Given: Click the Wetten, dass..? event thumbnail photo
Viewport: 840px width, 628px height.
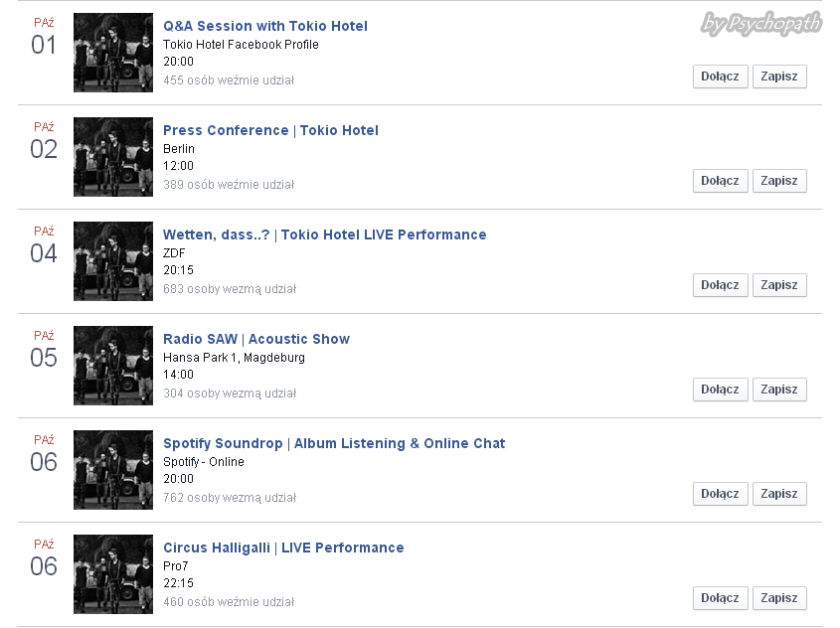Looking at the screenshot, I should coord(113,261).
